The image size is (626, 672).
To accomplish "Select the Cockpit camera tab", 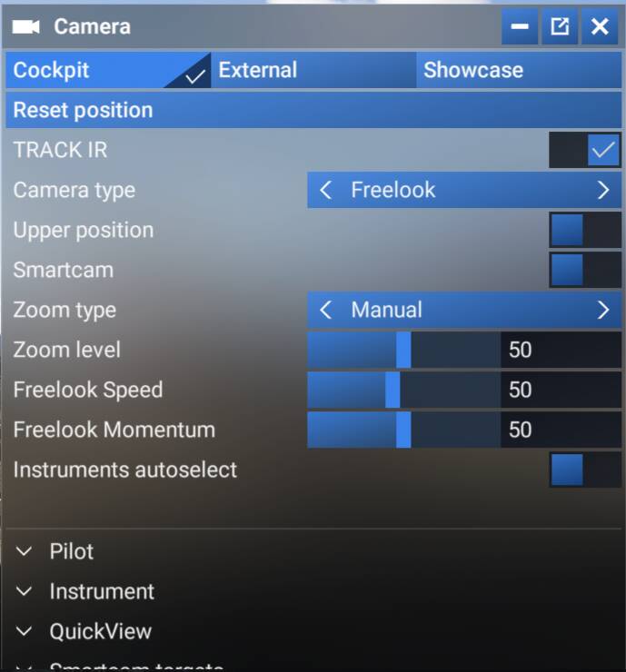I will click(108, 70).
